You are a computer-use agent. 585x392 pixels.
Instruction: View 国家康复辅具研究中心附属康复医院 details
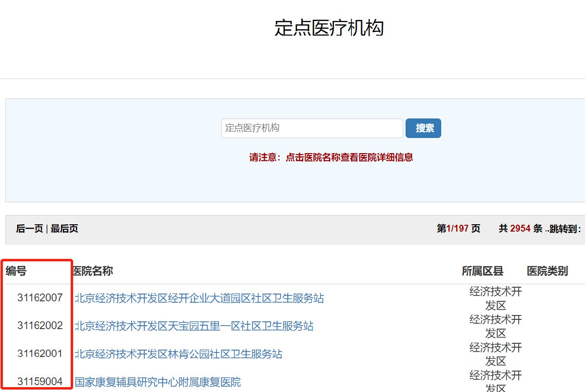(x=157, y=382)
